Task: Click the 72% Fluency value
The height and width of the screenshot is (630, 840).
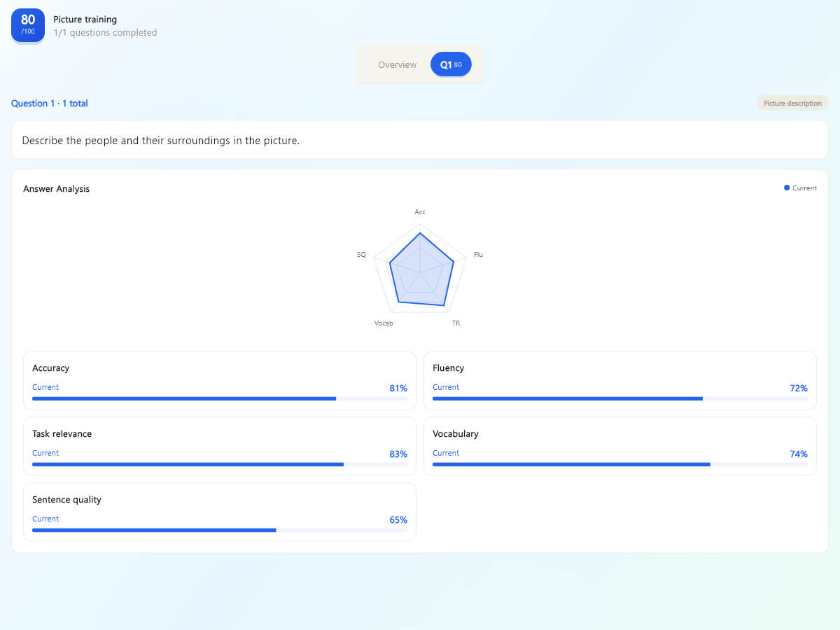Action: click(x=799, y=388)
